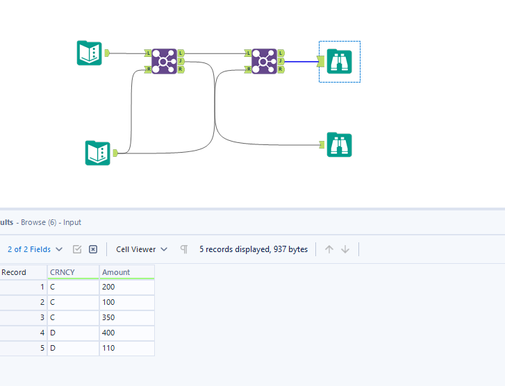This screenshot has width=505, height=386.
Task: Select the bottom Text Input tool
Action: tap(98, 153)
